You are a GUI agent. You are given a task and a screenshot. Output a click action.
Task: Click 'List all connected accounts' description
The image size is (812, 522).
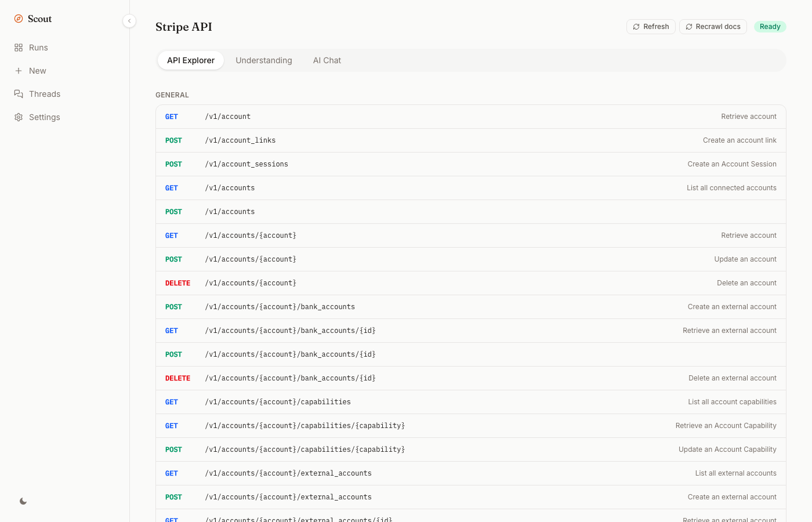(x=731, y=188)
